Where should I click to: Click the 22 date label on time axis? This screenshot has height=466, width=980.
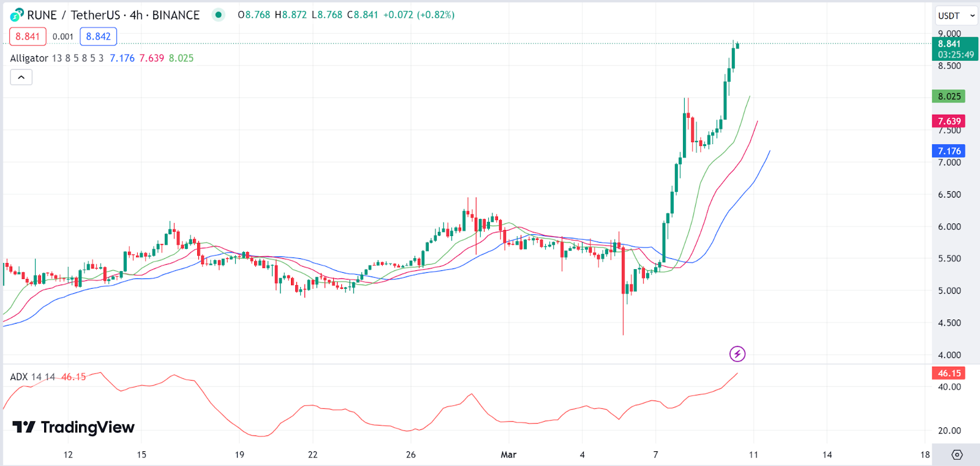coord(313,455)
